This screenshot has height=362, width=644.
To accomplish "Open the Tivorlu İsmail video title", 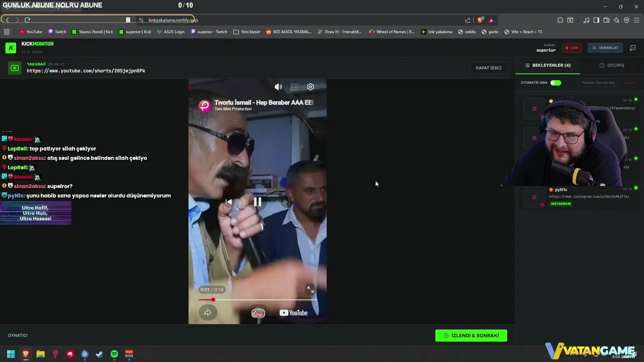I will tap(264, 103).
